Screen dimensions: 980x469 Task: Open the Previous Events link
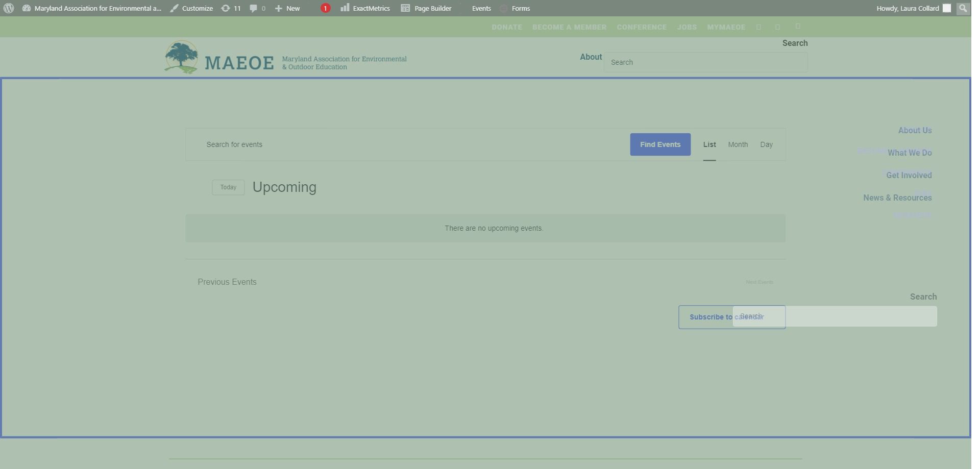click(227, 282)
